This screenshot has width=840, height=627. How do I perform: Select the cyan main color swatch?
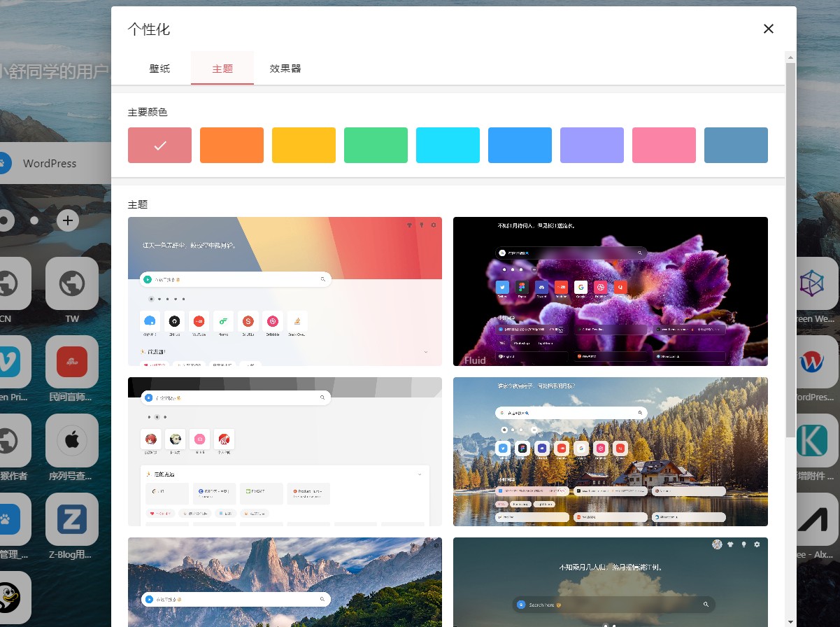point(448,145)
